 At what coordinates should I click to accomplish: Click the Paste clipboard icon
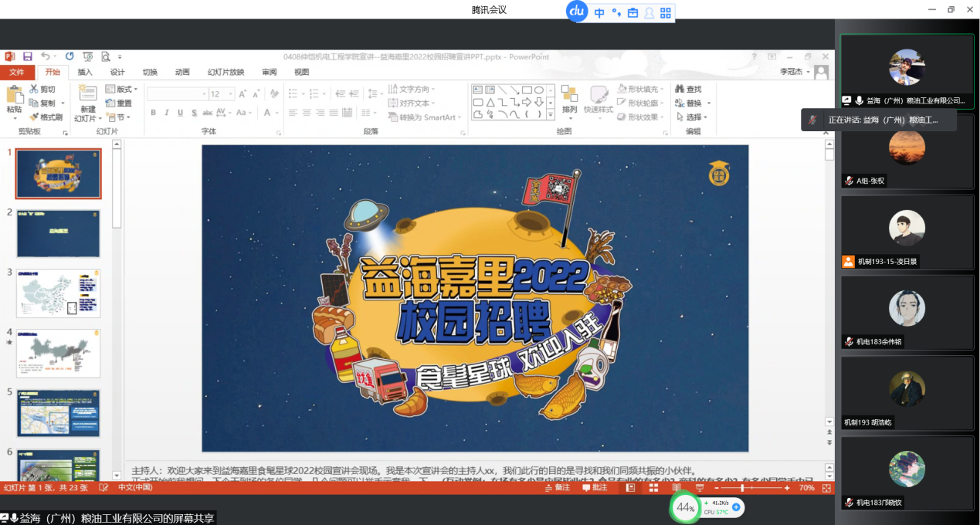tap(14, 96)
